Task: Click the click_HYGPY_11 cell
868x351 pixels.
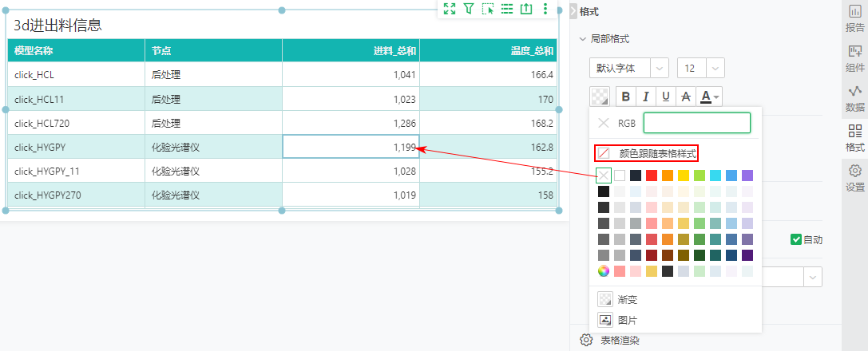Action: (x=77, y=171)
